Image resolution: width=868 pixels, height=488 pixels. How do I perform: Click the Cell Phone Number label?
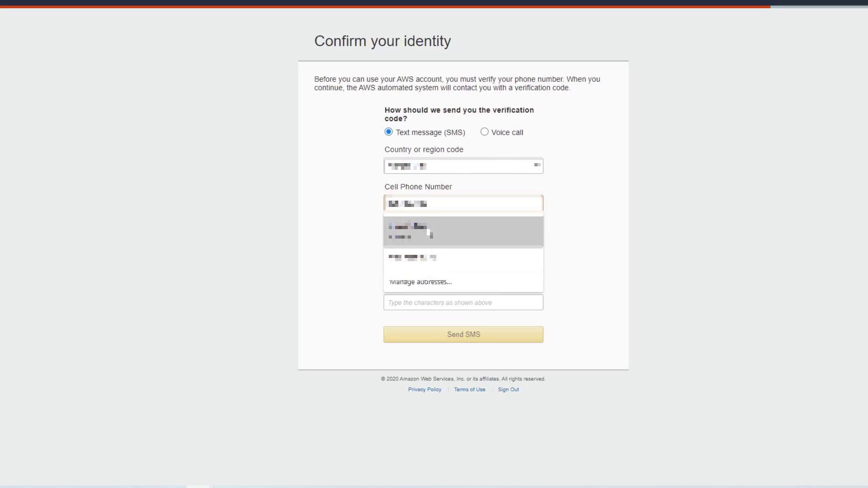coord(418,187)
